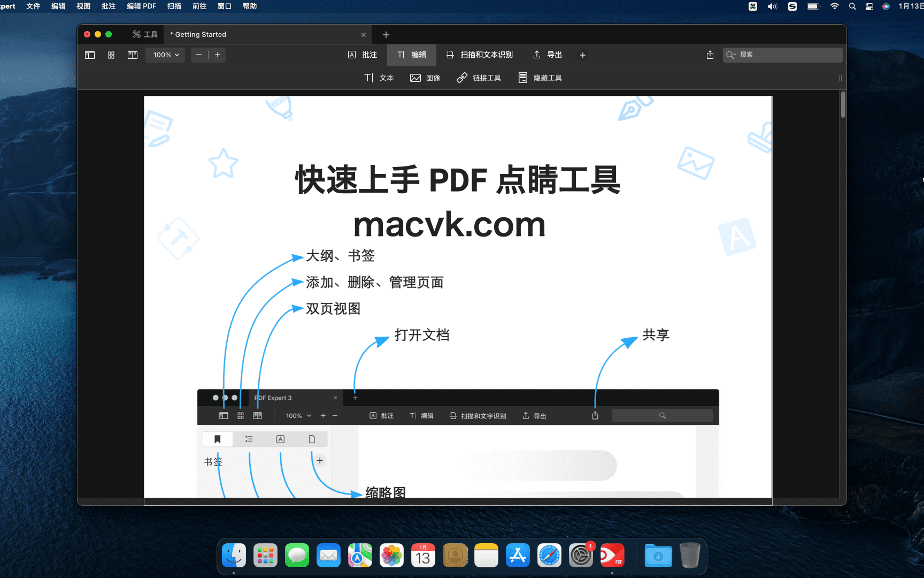This screenshot has height=578, width=924.
Task: Close the Getting Started tab
Action: (x=364, y=35)
